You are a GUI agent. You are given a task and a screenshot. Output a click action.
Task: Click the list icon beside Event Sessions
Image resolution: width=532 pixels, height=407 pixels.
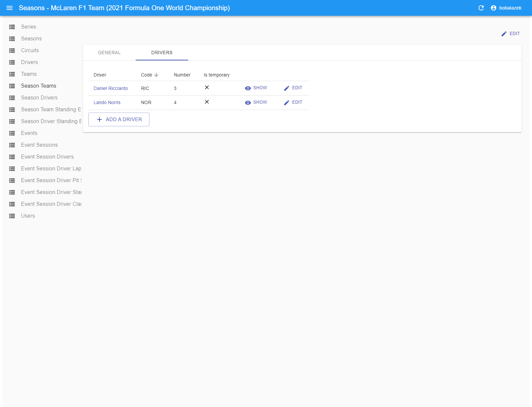click(x=12, y=145)
